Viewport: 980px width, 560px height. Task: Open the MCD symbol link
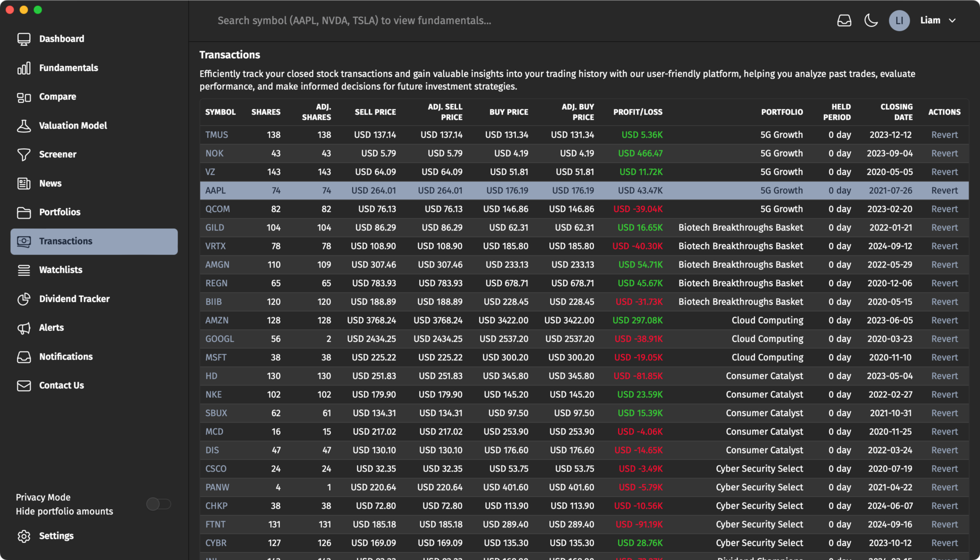tap(214, 432)
